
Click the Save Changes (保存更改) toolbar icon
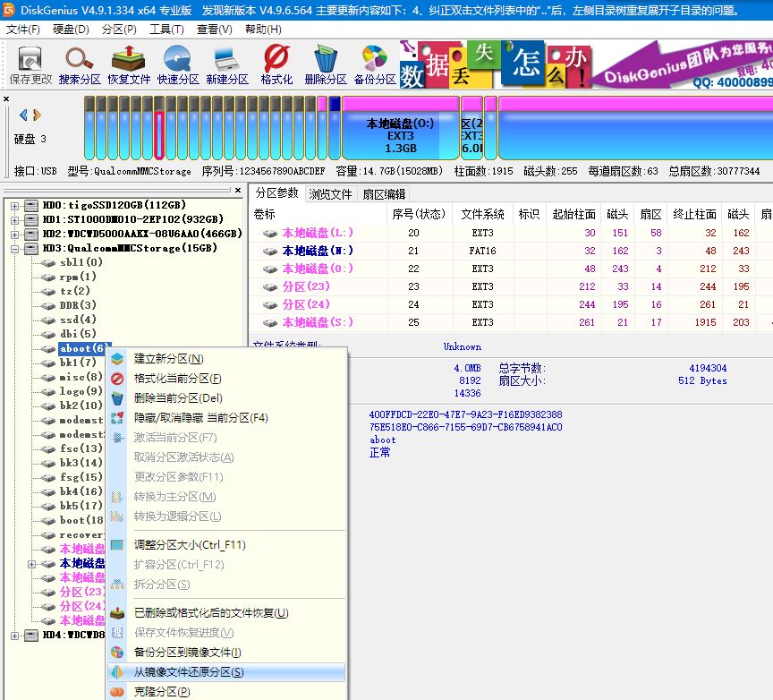[x=30, y=65]
